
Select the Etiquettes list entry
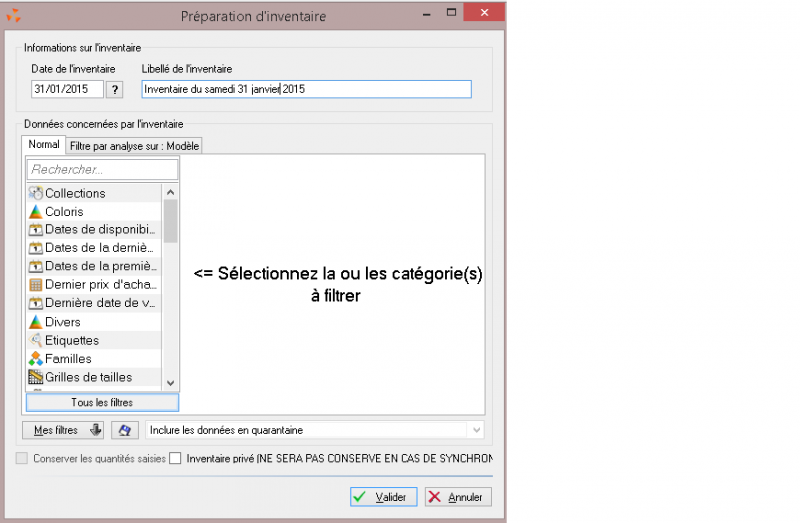[94, 340]
